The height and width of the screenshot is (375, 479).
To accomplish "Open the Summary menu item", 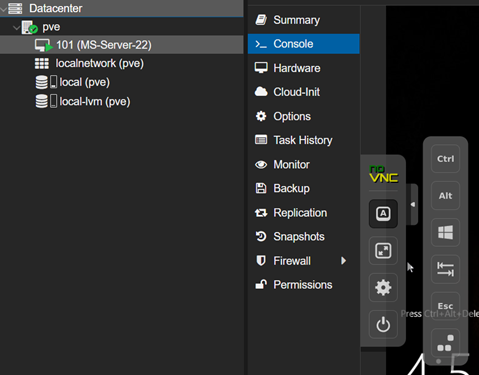I will coord(303,20).
